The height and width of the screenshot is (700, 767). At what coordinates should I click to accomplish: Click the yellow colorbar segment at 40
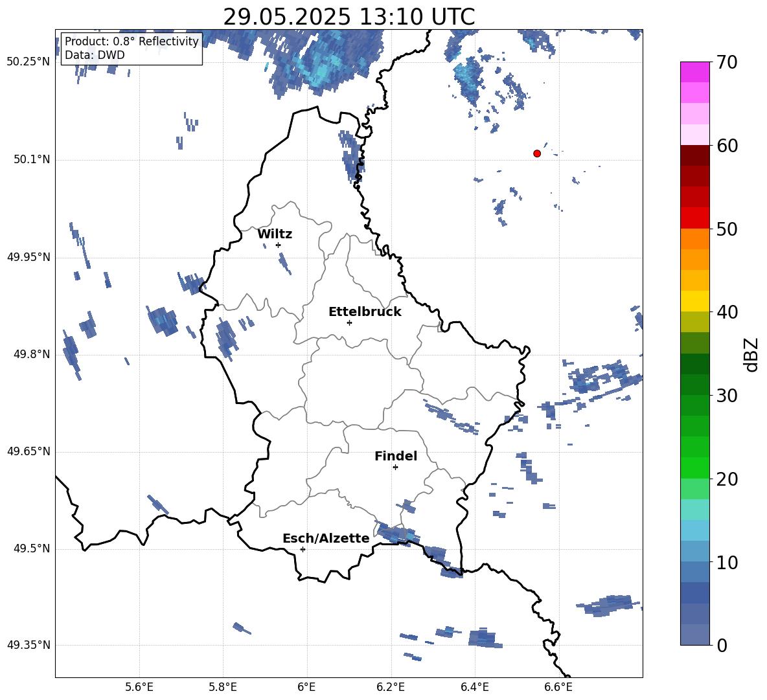(694, 301)
